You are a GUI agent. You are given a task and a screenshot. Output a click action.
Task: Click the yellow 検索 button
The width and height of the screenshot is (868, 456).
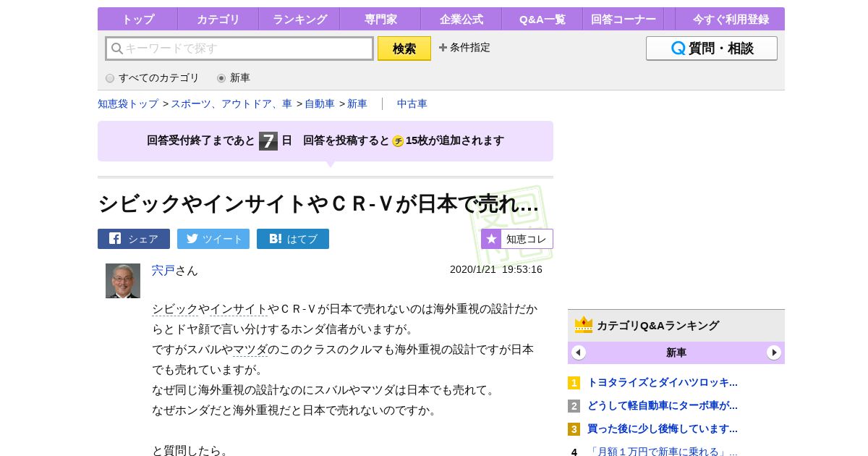click(404, 48)
